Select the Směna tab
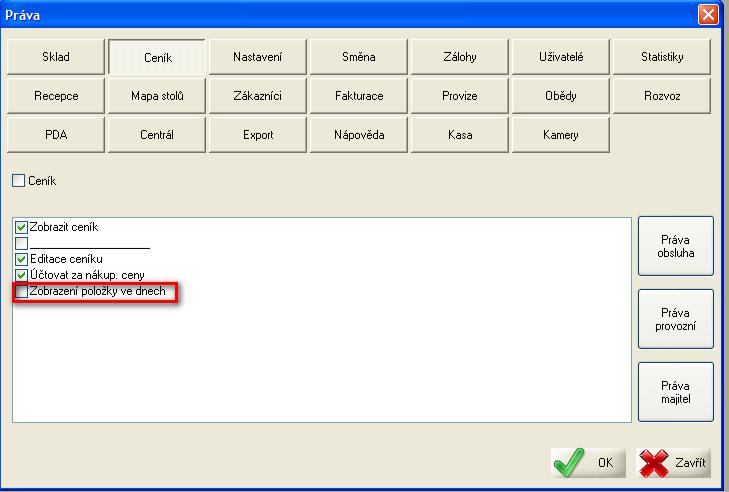The image size is (729, 492). tap(358, 58)
